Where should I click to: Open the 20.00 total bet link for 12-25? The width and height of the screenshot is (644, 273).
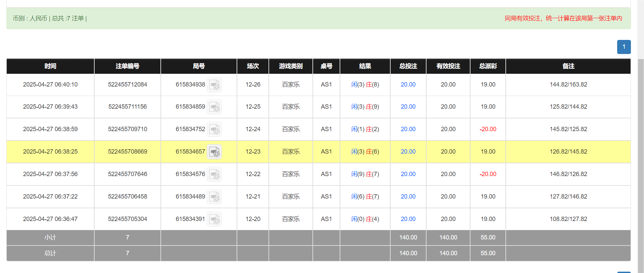tap(408, 107)
